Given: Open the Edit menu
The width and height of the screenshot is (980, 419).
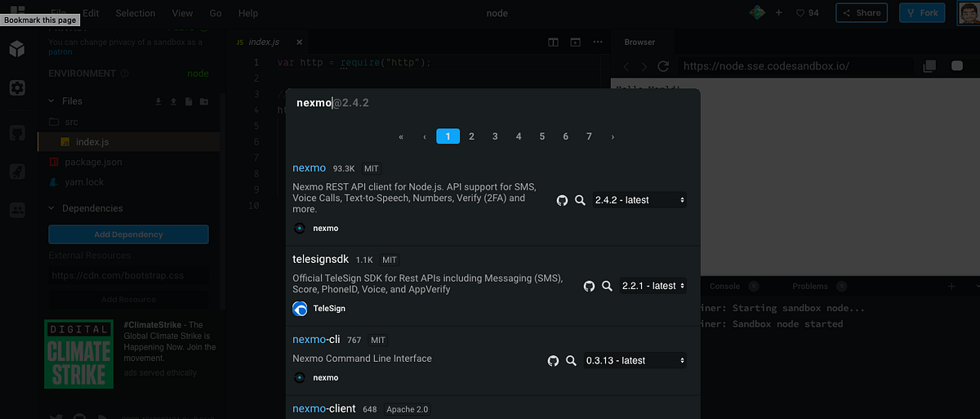Looking at the screenshot, I should click(91, 13).
